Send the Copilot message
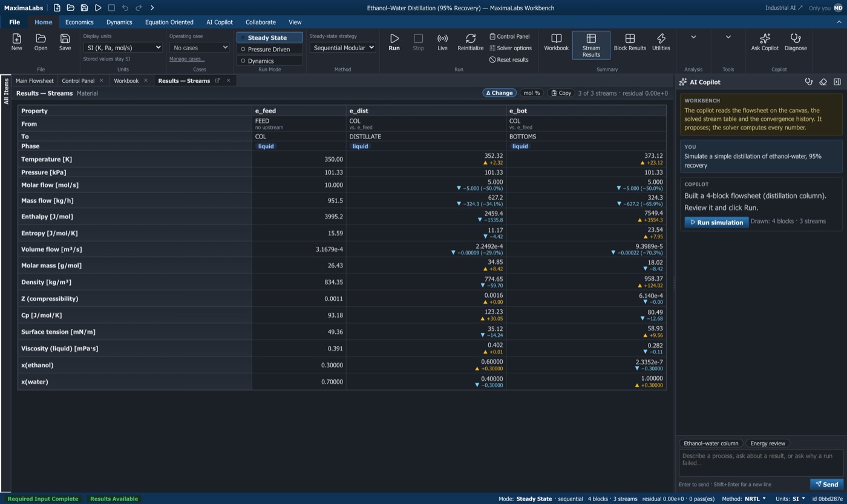 (x=826, y=484)
